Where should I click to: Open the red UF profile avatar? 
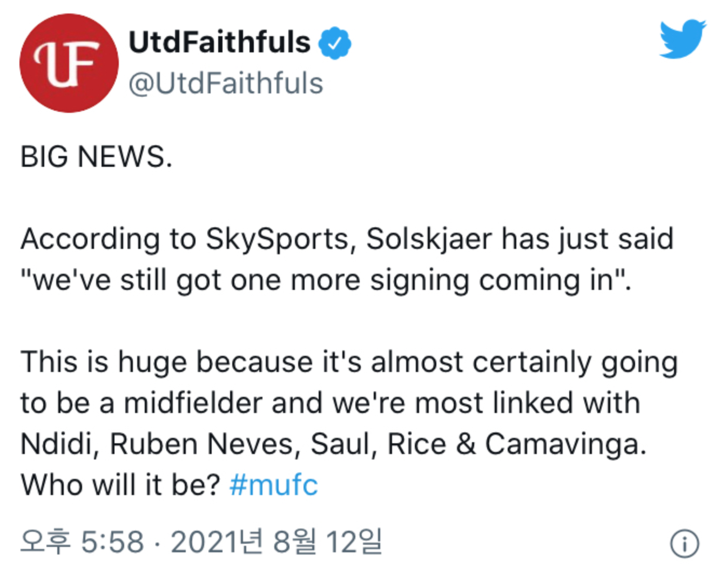[x=69, y=63]
